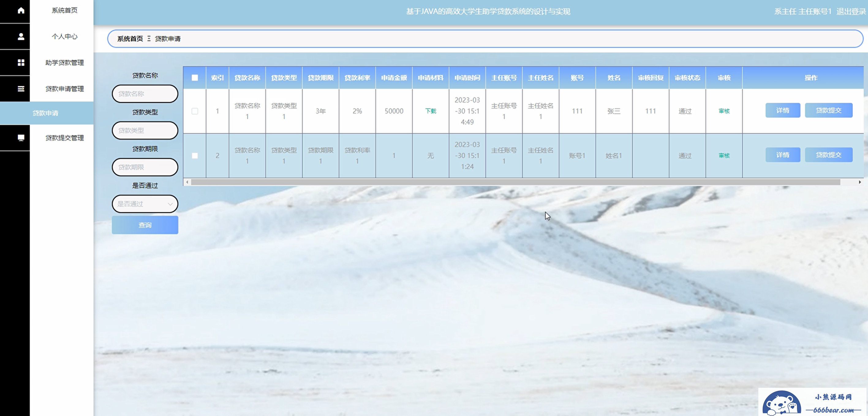This screenshot has width=868, height=416.
Task: Click the horizontal scrollbar left arrow
Action: (x=187, y=182)
